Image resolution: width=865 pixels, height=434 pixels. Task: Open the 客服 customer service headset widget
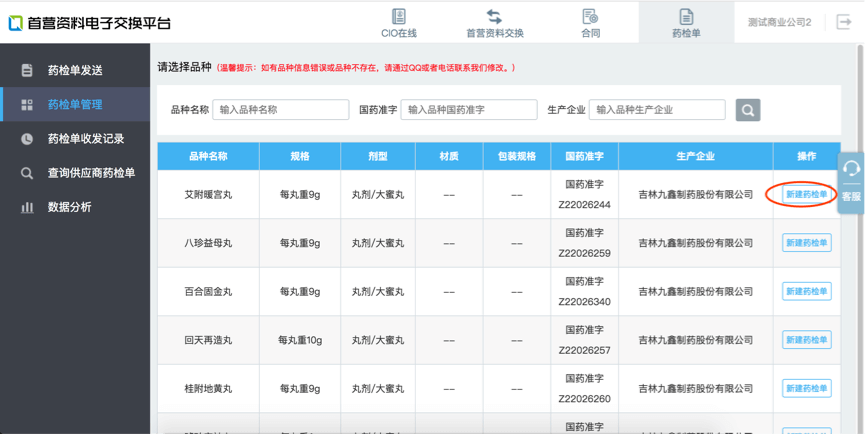pyautogui.click(x=851, y=183)
